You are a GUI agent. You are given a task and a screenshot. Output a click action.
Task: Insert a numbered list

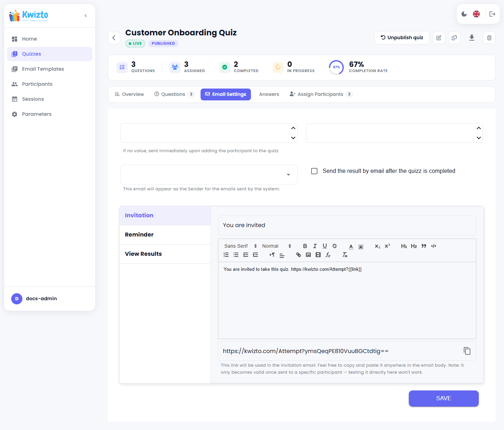(x=226, y=255)
